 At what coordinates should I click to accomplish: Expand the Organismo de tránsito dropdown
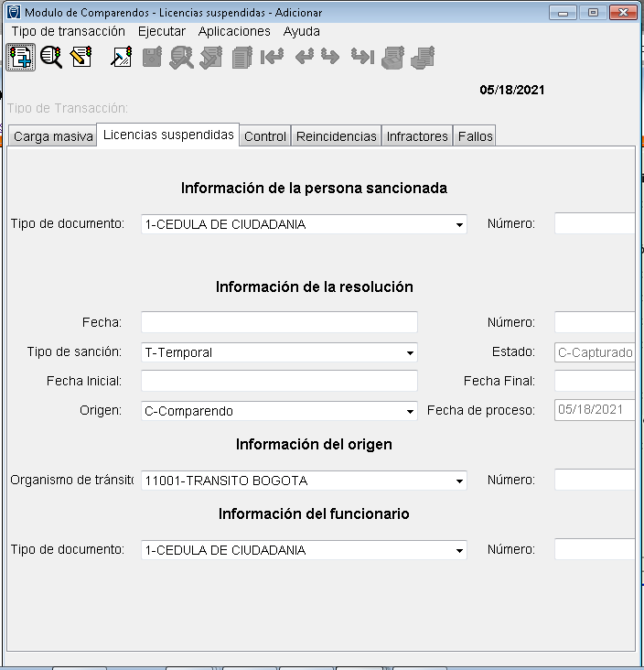[x=458, y=481]
